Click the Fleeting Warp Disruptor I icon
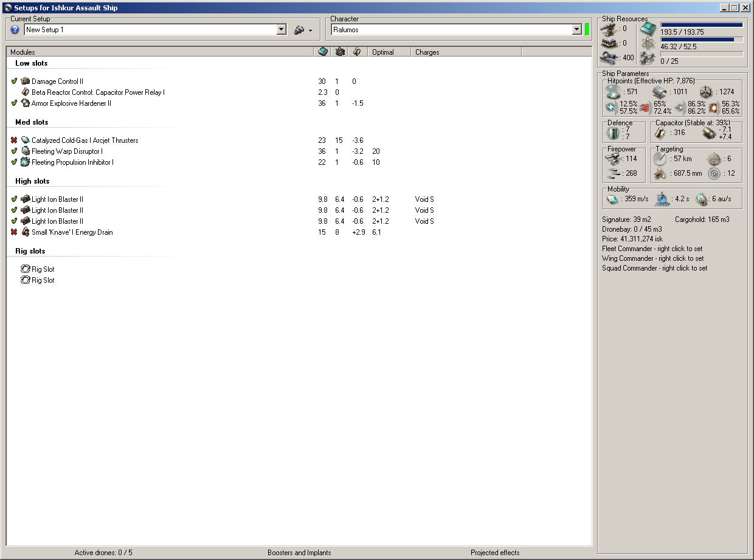754x560 pixels. click(26, 151)
